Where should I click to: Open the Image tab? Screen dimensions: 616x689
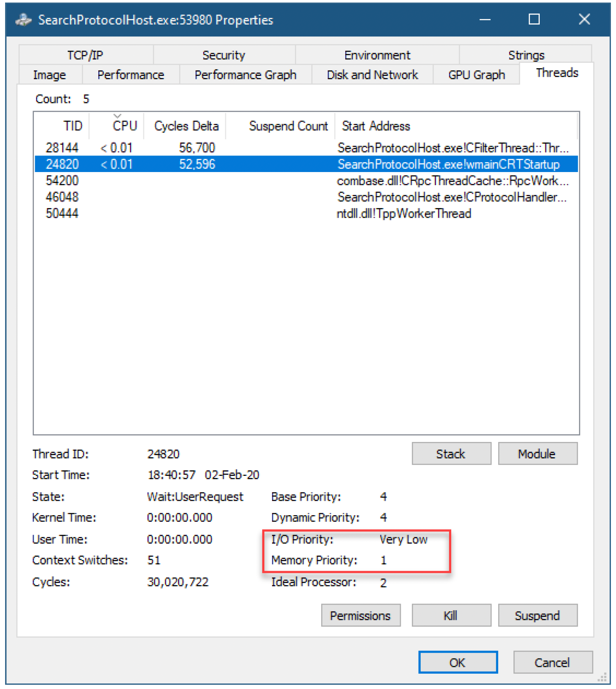50,75
